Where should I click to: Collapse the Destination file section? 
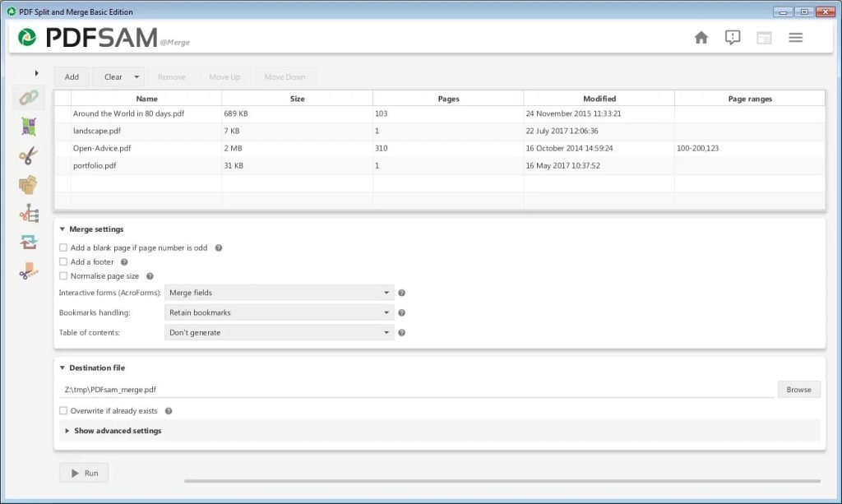pyautogui.click(x=62, y=368)
